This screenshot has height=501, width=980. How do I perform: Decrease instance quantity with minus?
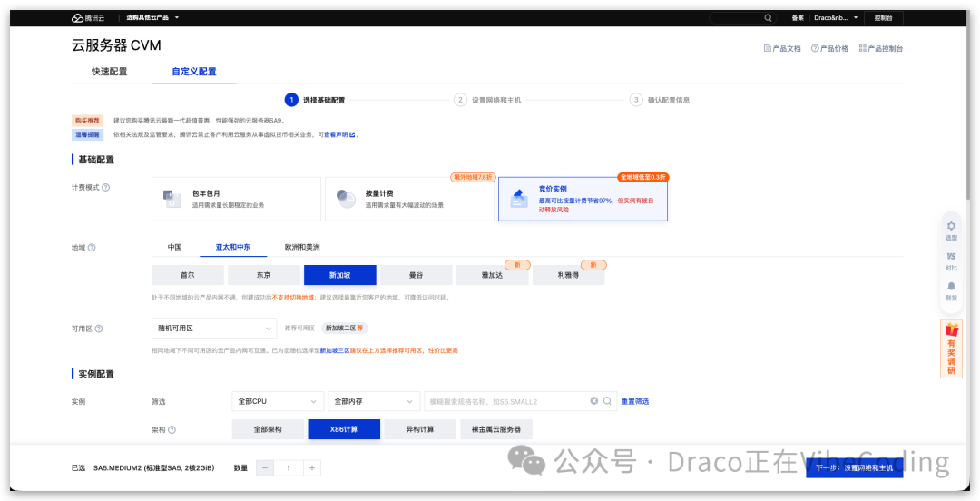[265, 467]
